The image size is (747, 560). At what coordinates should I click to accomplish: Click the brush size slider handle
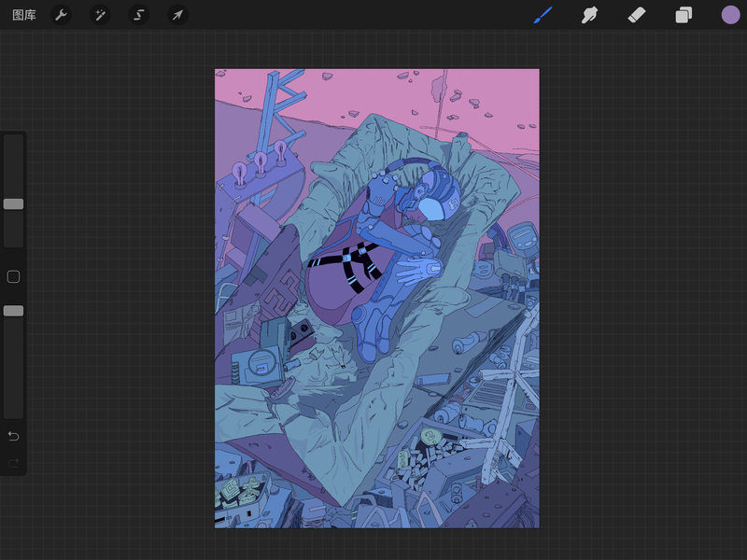pyautogui.click(x=13, y=203)
